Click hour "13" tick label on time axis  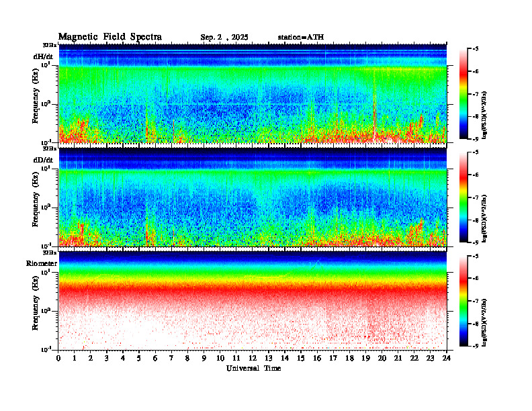tap(269, 358)
